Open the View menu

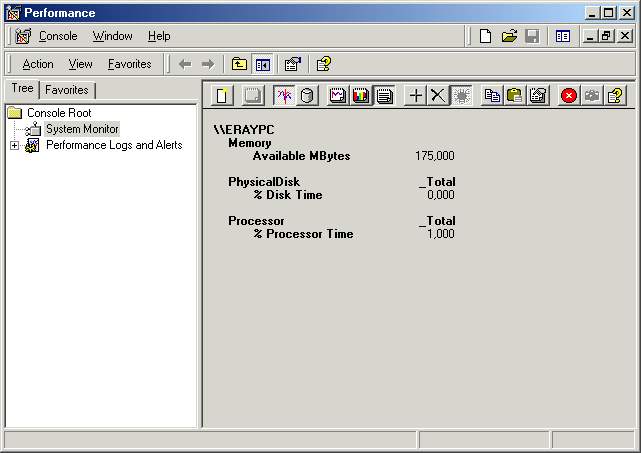tap(81, 64)
